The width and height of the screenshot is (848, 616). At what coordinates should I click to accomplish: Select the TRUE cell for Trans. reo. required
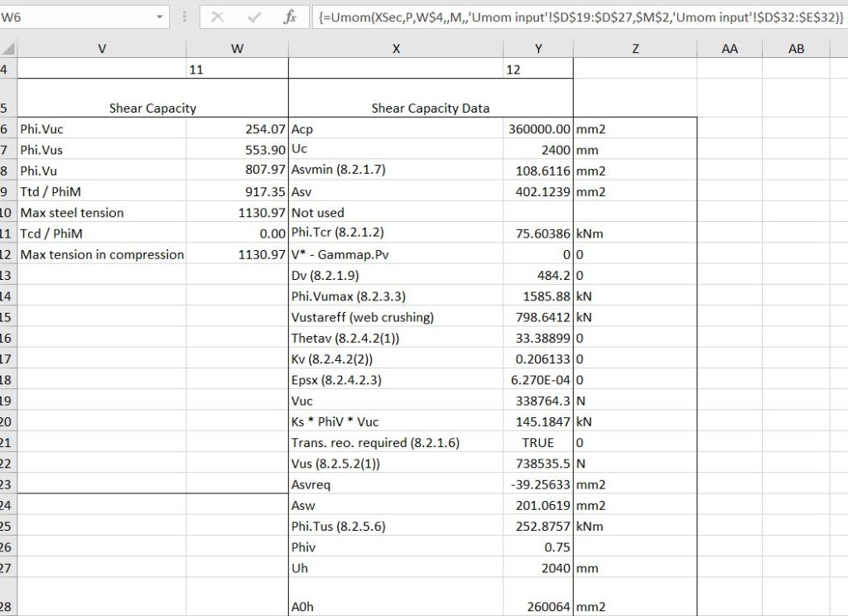tap(538, 443)
